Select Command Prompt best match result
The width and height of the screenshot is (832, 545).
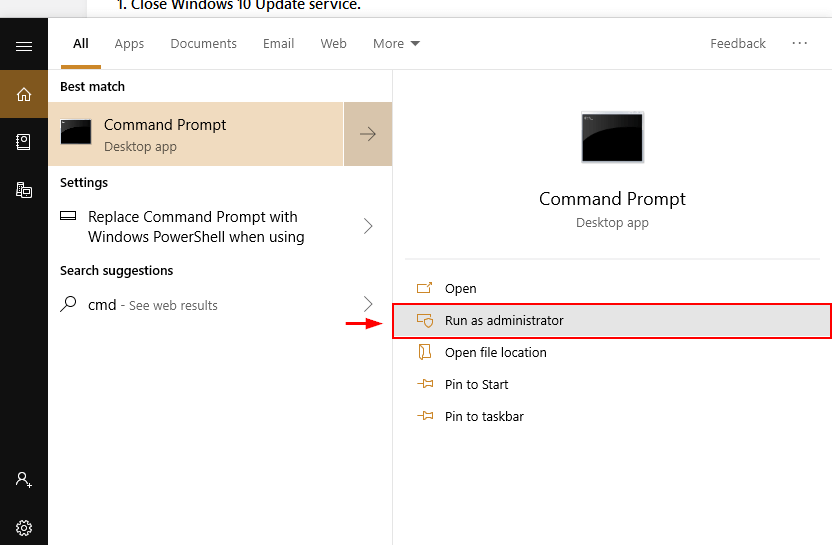(196, 134)
